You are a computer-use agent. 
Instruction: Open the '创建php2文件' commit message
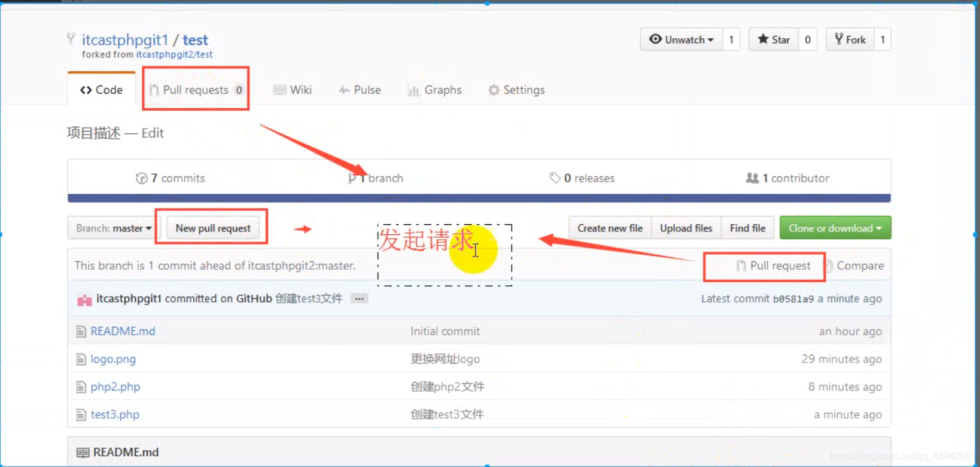448,387
